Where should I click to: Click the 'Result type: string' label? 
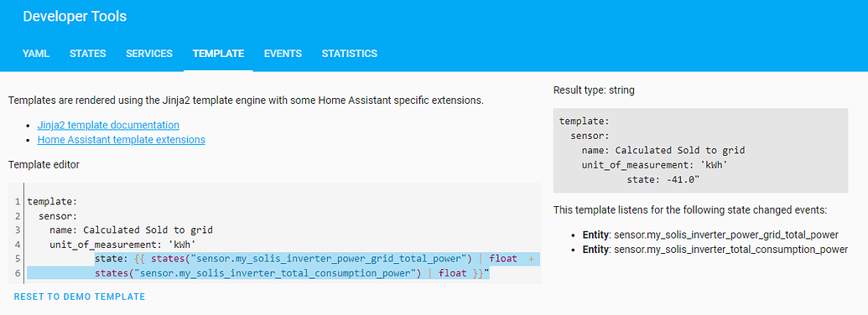[x=594, y=90]
